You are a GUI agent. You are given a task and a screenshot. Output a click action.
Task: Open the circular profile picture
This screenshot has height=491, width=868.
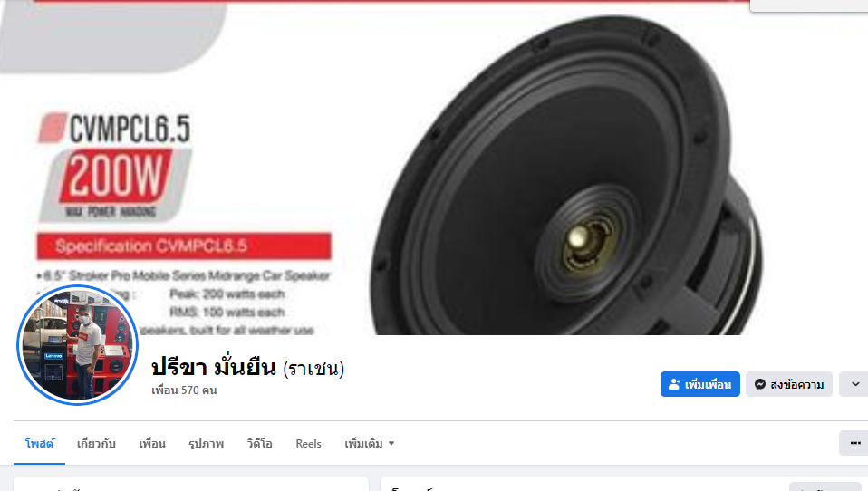[78, 345]
